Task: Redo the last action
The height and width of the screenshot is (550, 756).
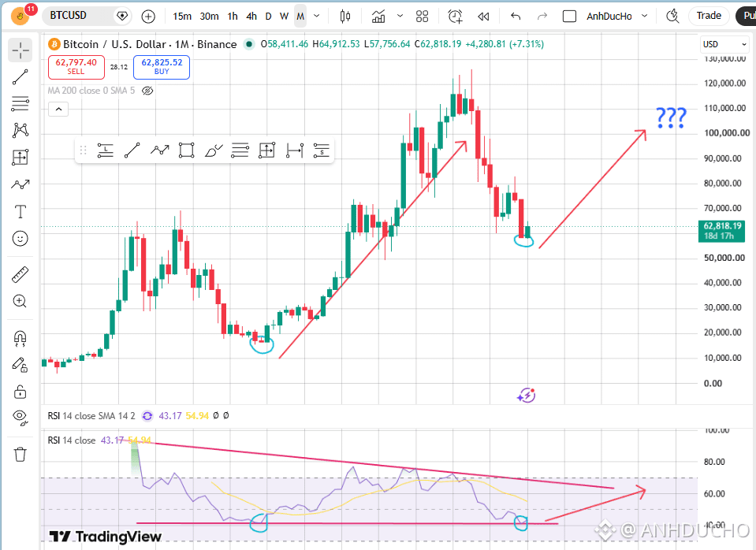Action: pyautogui.click(x=542, y=17)
